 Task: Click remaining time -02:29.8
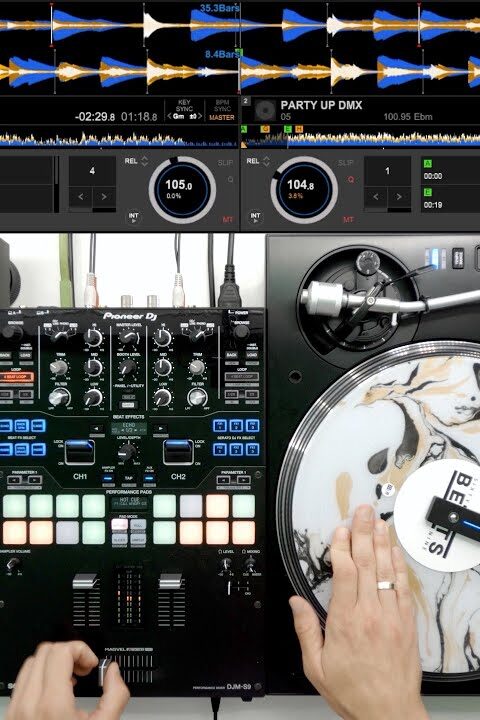point(95,117)
